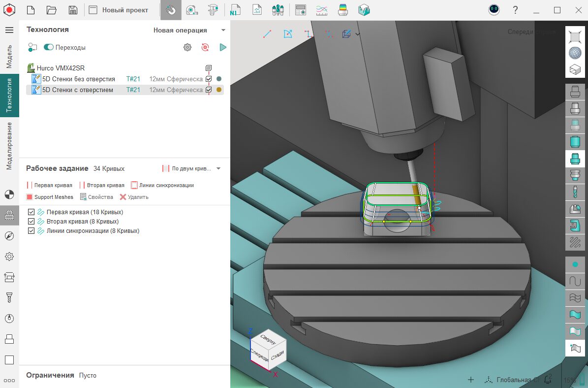Click the Свойства button
The height and width of the screenshot is (388, 588).
point(96,197)
